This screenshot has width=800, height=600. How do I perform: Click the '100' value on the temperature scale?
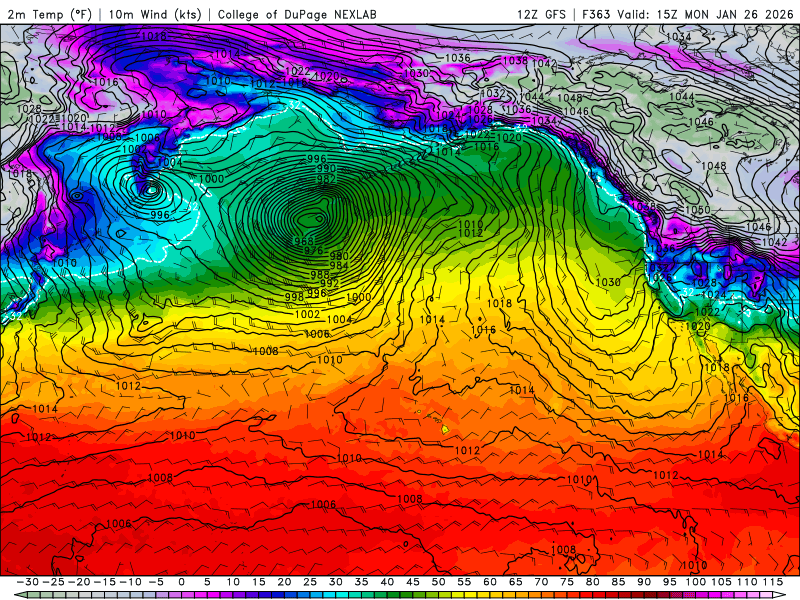point(695,582)
